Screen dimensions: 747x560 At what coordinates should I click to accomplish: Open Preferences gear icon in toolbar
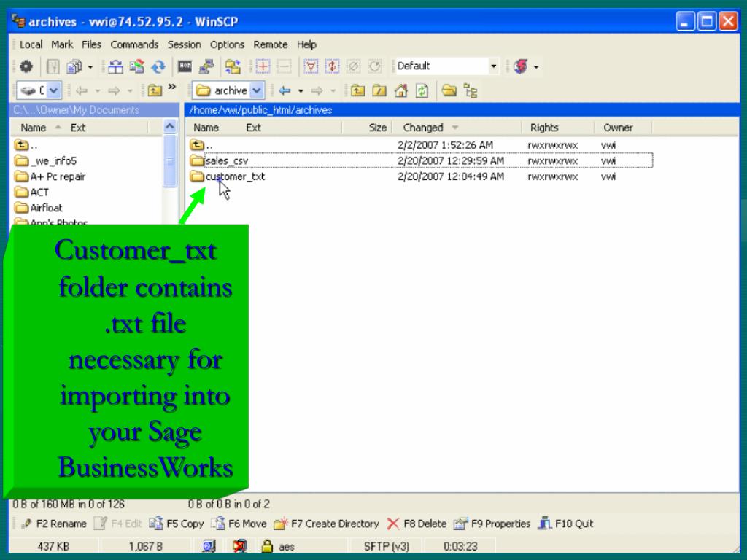click(x=26, y=66)
